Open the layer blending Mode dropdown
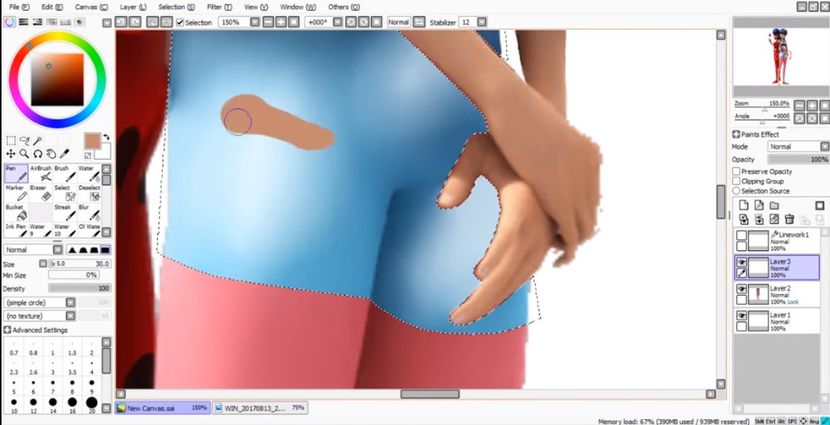Screen dimensions: 830x425 point(796,146)
